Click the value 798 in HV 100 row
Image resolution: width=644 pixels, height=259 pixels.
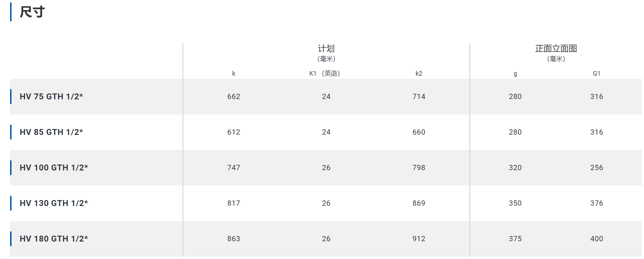419,168
